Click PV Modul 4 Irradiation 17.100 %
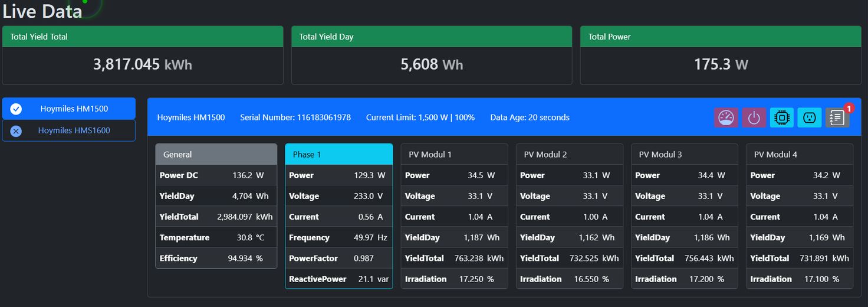This screenshot has height=307, width=868. pyautogui.click(x=821, y=279)
